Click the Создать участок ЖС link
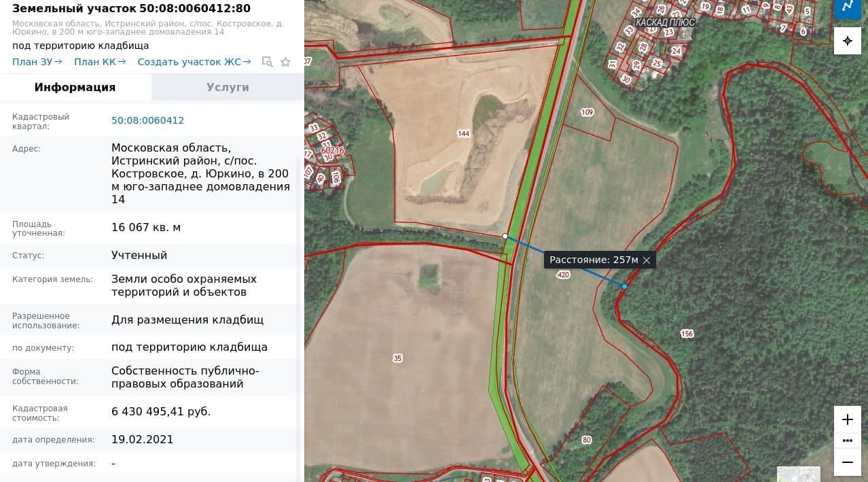Viewport: 868px width, 482px height. point(194,62)
